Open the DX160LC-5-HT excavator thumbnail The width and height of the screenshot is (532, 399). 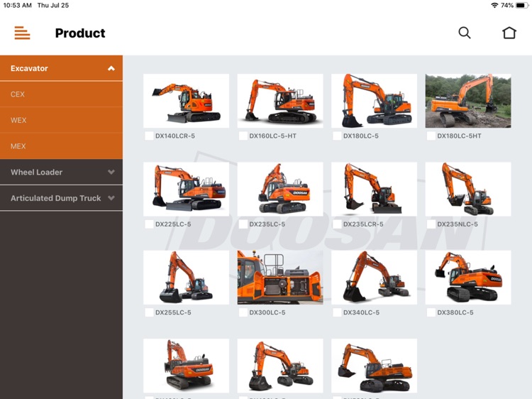(x=280, y=101)
